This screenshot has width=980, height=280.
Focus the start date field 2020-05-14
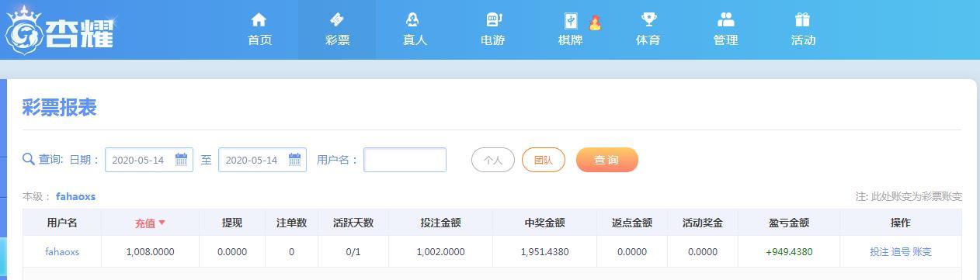(149, 160)
